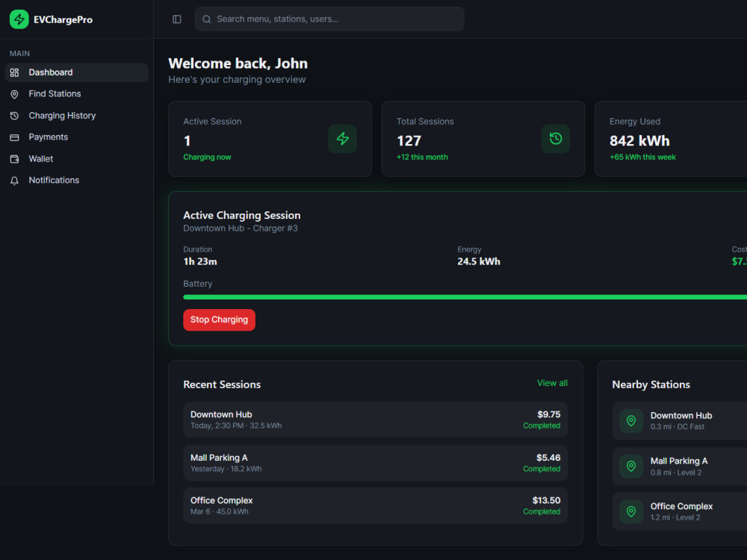Click the Today, 2:30 PM · 32.5 kWh detail
The image size is (747, 560).
236,426
